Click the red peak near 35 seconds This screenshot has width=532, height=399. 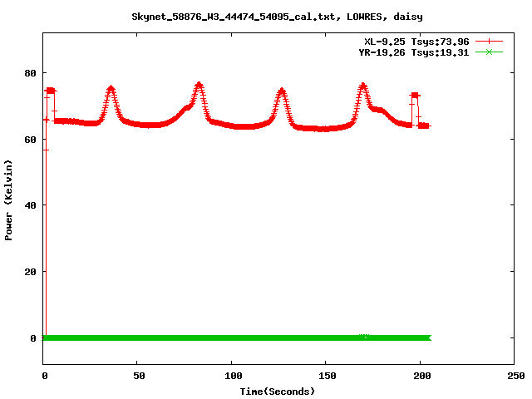[111, 89]
